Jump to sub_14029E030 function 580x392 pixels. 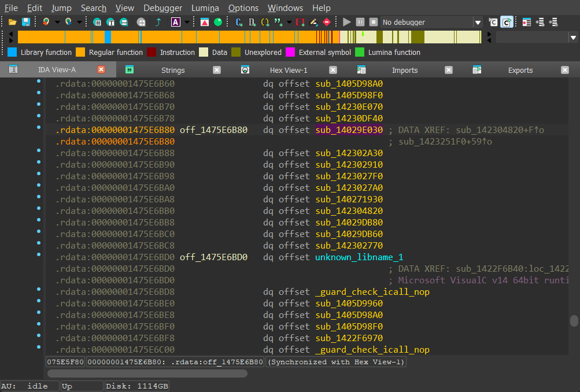pyautogui.click(x=349, y=130)
